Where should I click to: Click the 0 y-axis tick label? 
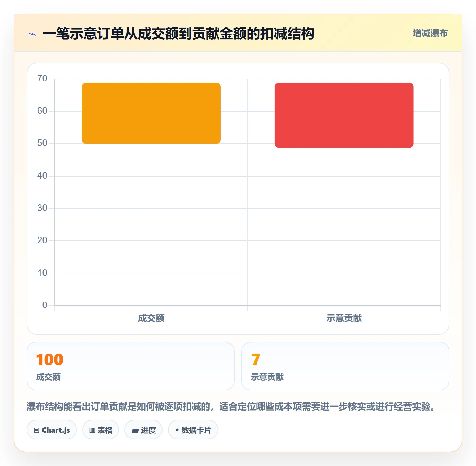click(x=45, y=305)
